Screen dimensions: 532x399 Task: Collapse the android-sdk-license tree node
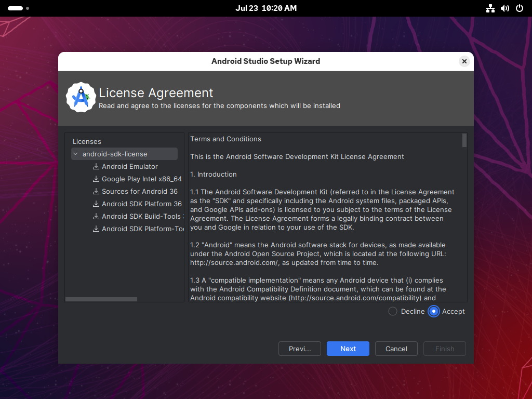(x=76, y=154)
